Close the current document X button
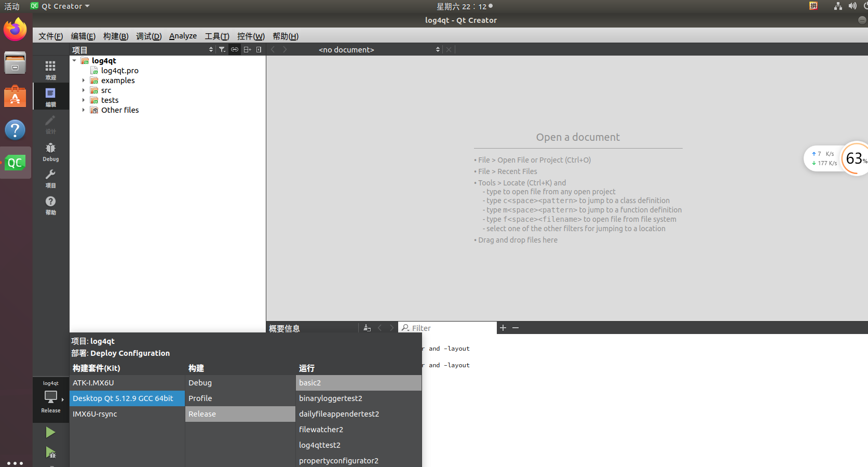This screenshot has width=868, height=467. tap(449, 49)
